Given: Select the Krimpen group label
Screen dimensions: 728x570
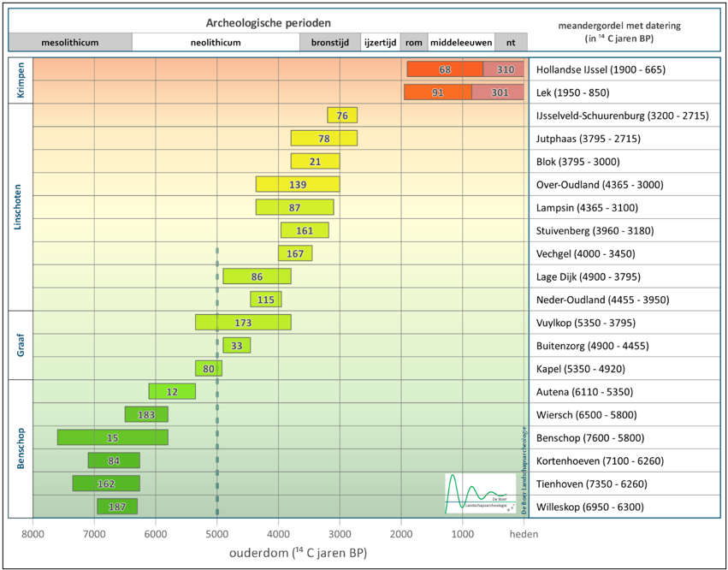Looking at the screenshot, I should pyautogui.click(x=21, y=80).
